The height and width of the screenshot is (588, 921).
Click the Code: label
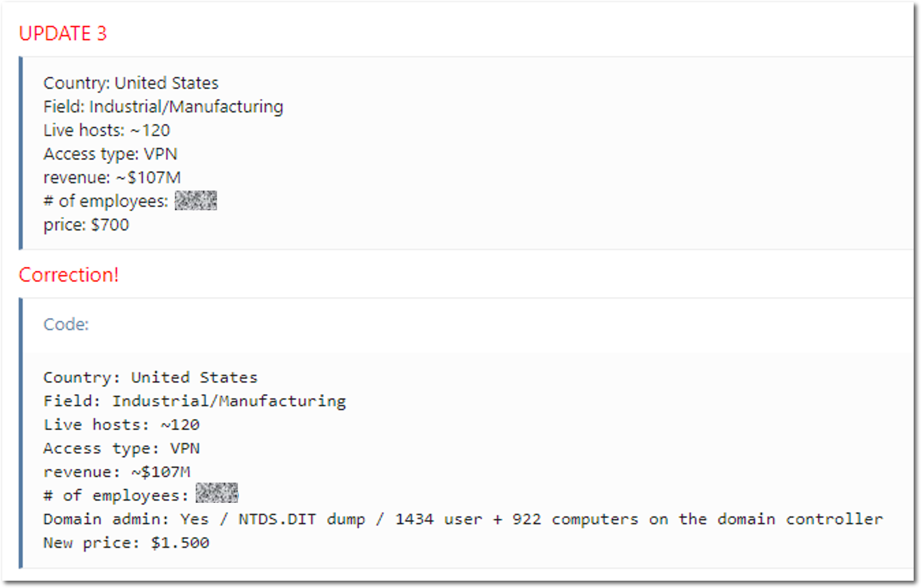[66, 324]
